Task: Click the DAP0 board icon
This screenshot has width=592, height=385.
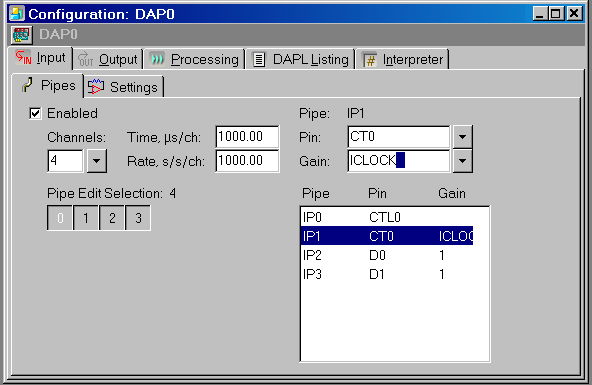Action: point(21,35)
